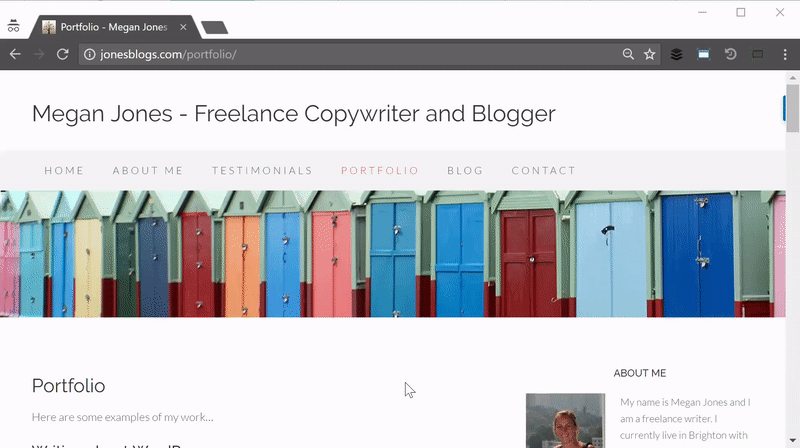The width and height of the screenshot is (800, 448).
Task: Click the dark rectangle extension icon
Action: point(758,54)
